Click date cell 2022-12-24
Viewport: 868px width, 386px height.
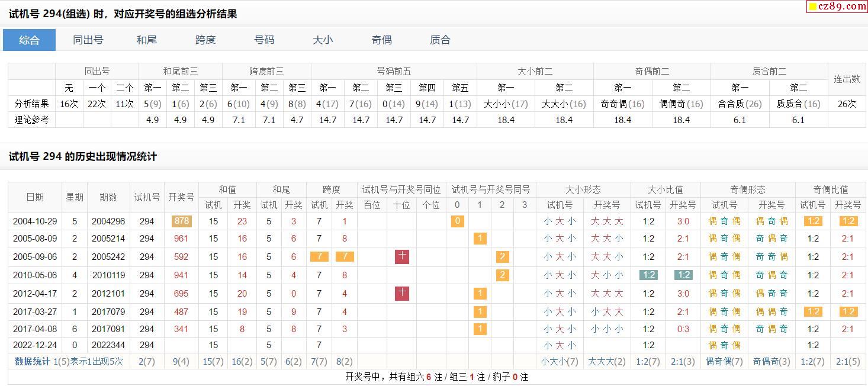pos(35,345)
